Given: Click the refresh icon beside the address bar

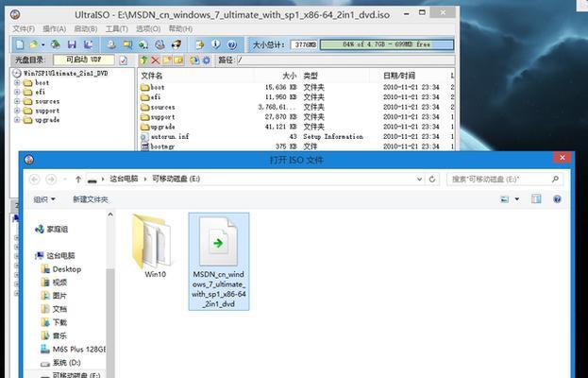Looking at the screenshot, I should coord(432,180).
